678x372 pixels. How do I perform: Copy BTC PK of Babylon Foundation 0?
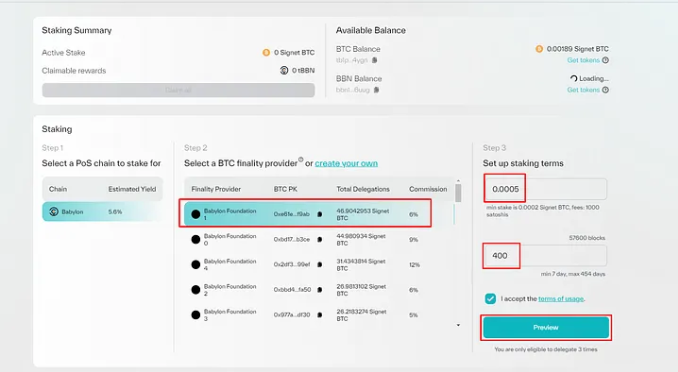320,239
